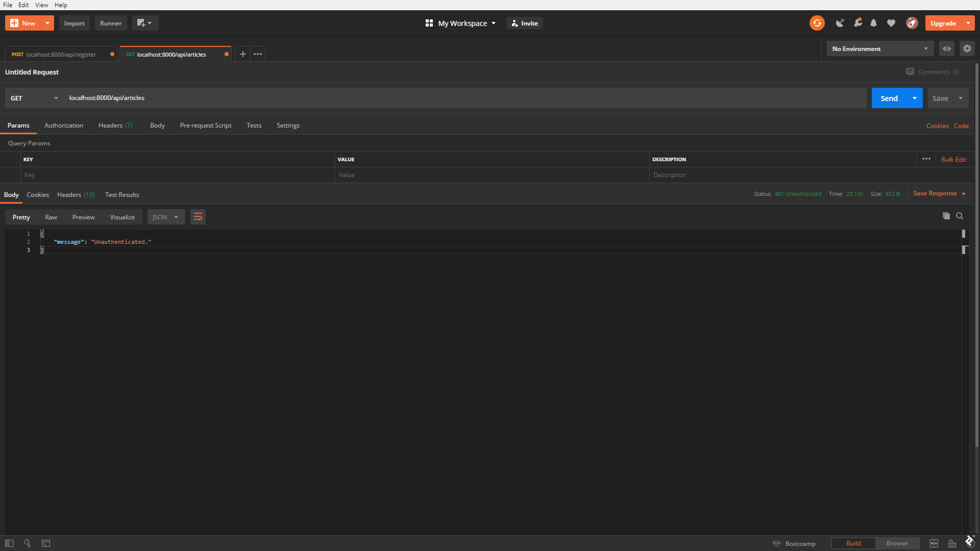Open the keyboard Shortcuts icon
Image resolution: width=980 pixels, height=551 pixels.
(x=952, y=543)
